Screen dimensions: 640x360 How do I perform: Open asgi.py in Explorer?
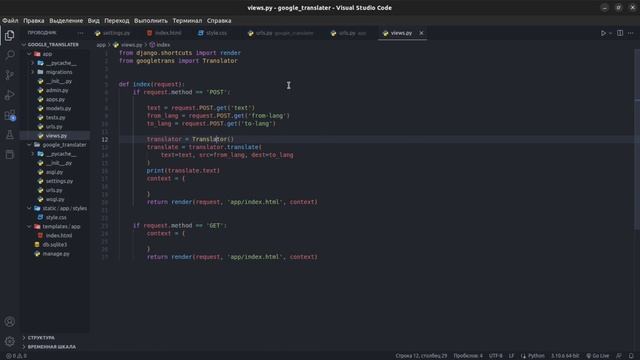point(54,172)
